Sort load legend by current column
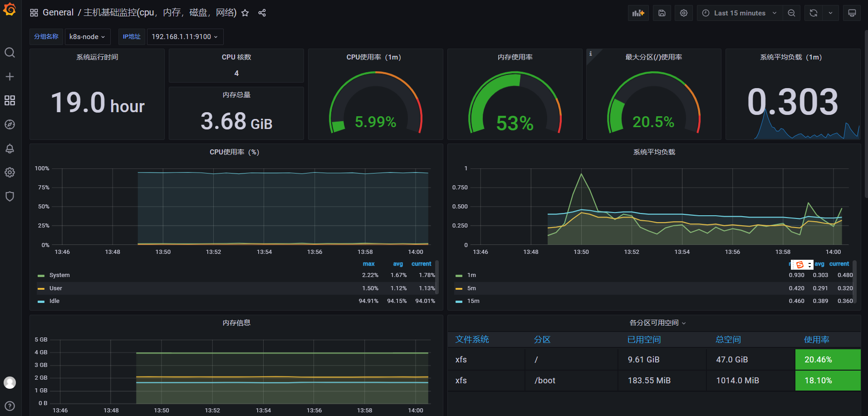 pos(839,264)
